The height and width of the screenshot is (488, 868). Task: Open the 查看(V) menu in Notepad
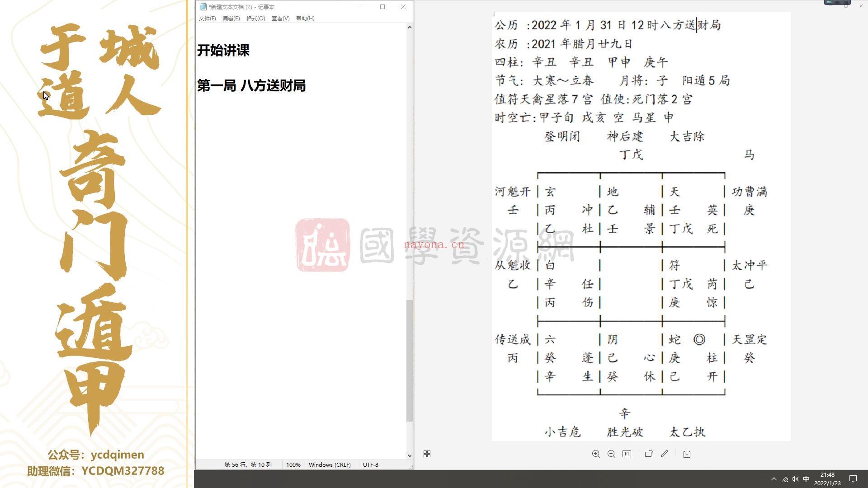(x=280, y=18)
